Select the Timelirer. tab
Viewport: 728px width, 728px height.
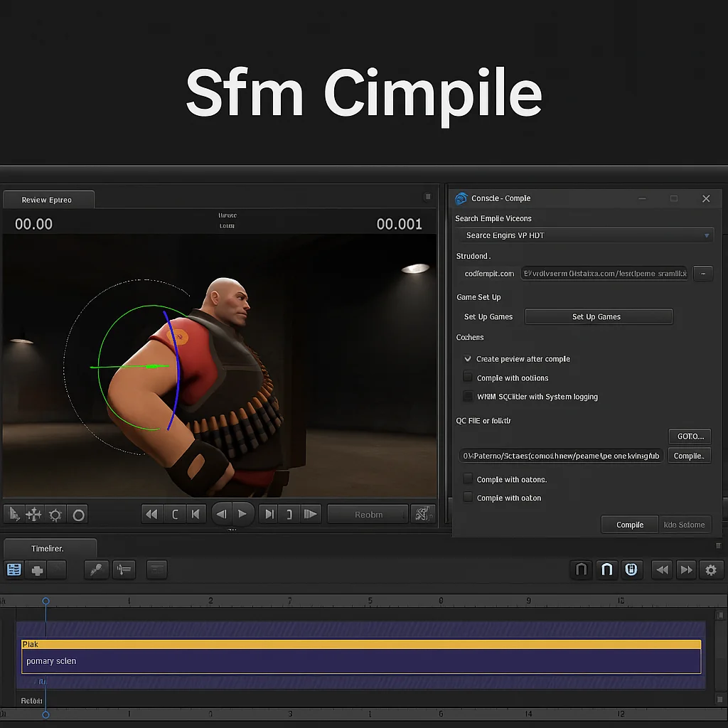pos(49,548)
